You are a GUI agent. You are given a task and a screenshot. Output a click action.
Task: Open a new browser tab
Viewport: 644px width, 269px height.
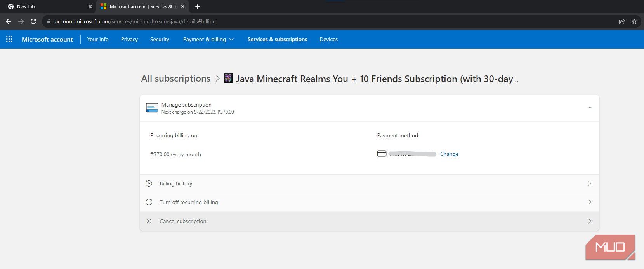pos(198,7)
